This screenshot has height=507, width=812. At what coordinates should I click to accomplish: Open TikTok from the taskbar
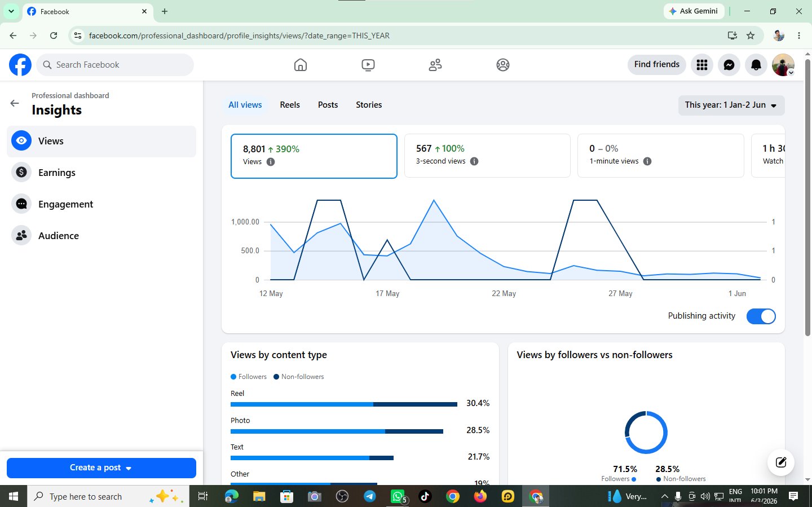425,496
